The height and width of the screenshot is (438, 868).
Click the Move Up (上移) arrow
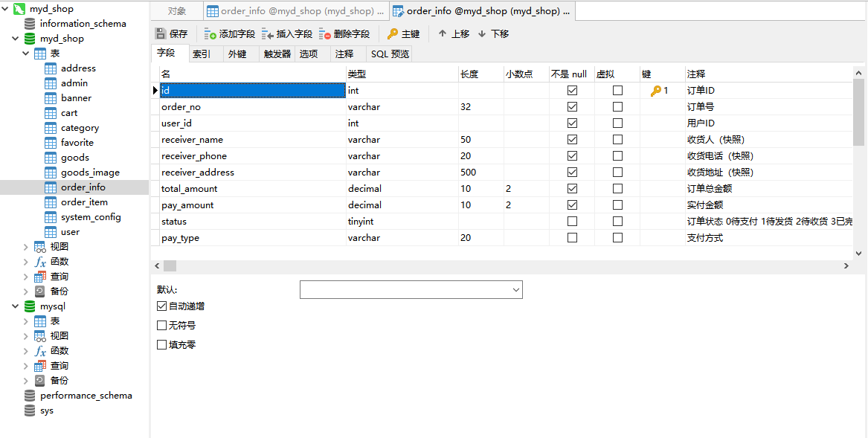(x=443, y=33)
